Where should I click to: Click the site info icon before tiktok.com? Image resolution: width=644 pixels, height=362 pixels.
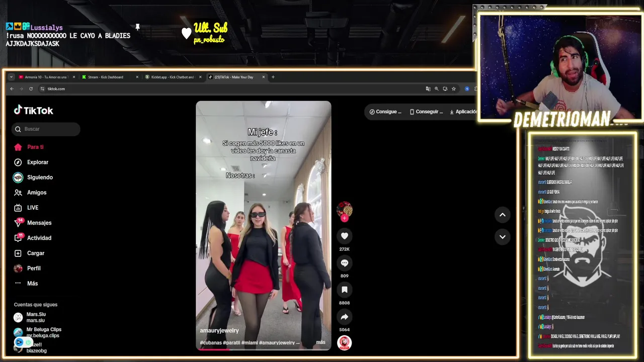(x=43, y=89)
